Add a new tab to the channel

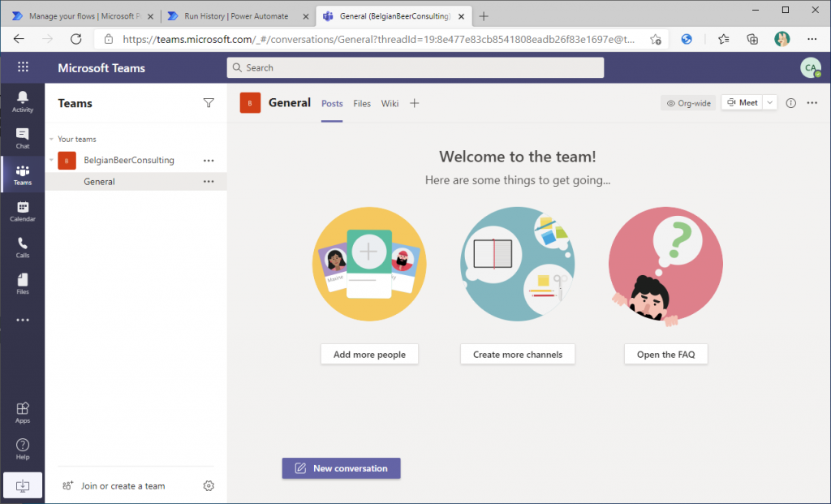[415, 103]
